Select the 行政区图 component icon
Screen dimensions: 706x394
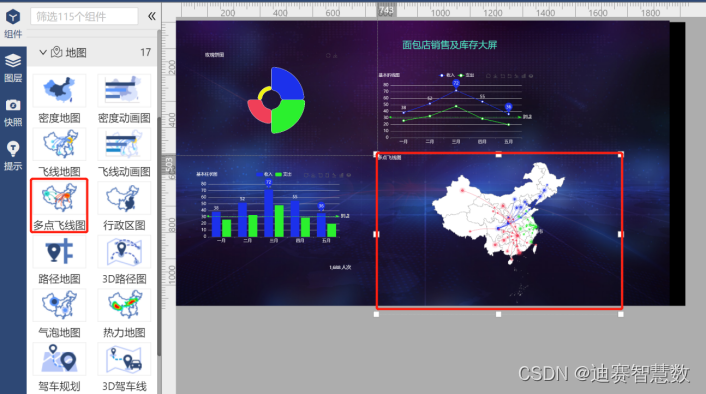(124, 198)
